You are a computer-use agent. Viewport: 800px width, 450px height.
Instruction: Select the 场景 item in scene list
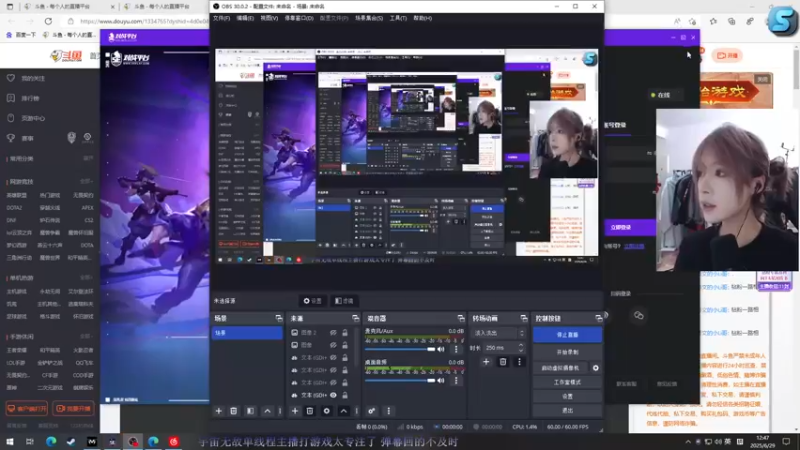coord(247,333)
